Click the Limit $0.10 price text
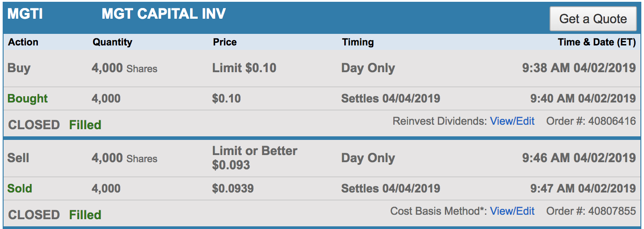 (244, 68)
